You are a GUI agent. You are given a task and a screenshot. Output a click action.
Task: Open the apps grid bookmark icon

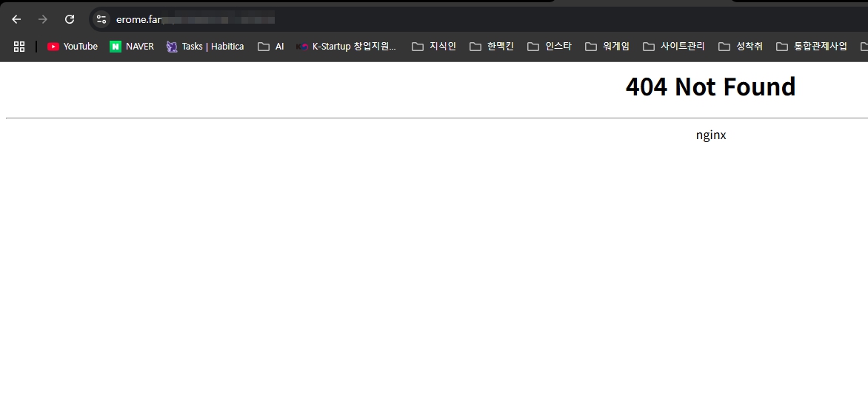pyautogui.click(x=19, y=47)
